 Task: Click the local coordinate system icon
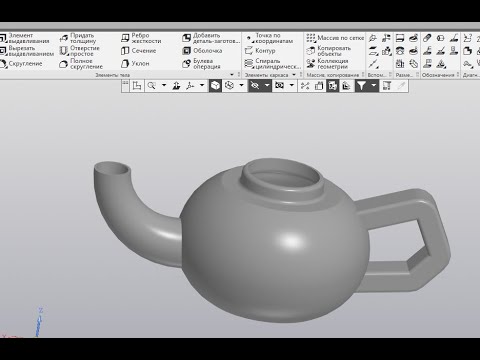pos(137,86)
